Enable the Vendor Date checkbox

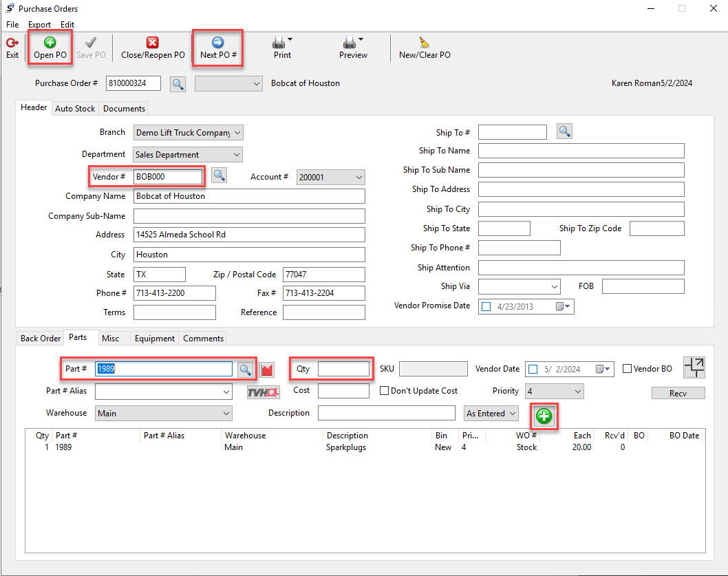(x=533, y=370)
